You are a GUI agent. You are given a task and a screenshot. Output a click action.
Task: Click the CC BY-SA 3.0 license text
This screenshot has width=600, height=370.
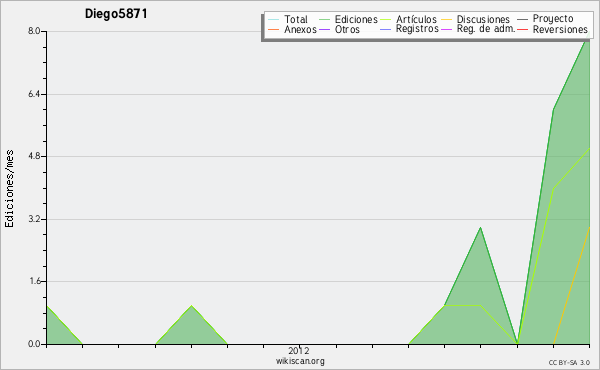[569, 362]
